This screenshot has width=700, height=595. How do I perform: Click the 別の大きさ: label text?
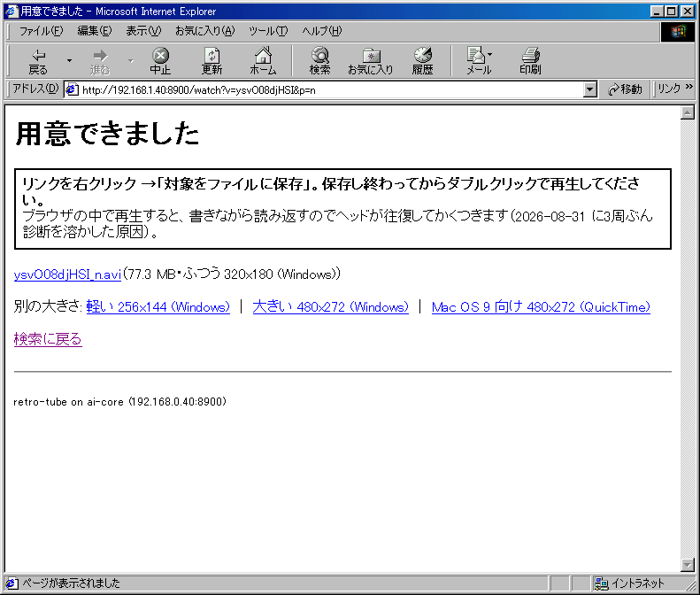[x=48, y=307]
